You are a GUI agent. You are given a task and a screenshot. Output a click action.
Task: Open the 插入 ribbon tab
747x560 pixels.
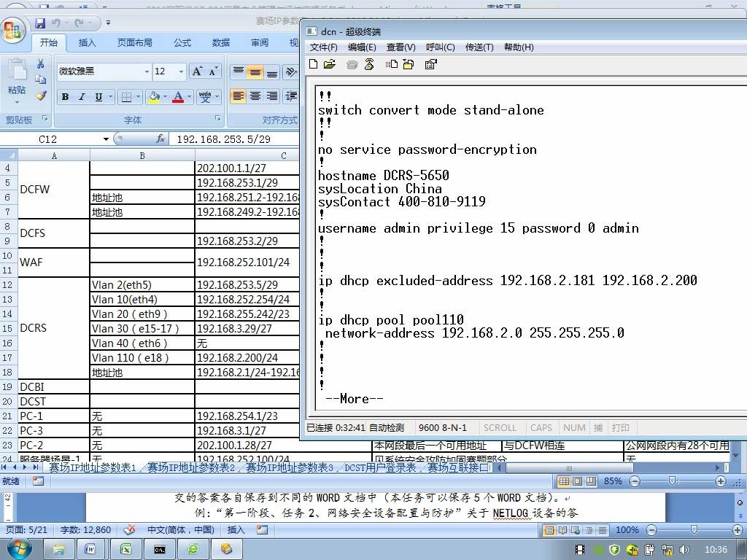(x=87, y=43)
